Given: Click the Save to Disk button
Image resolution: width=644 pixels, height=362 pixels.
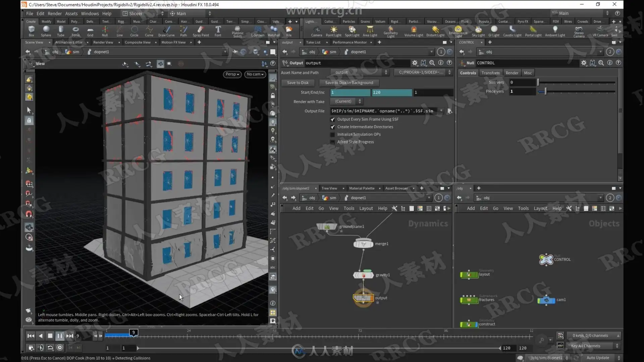Looking at the screenshot, I should pos(298,82).
